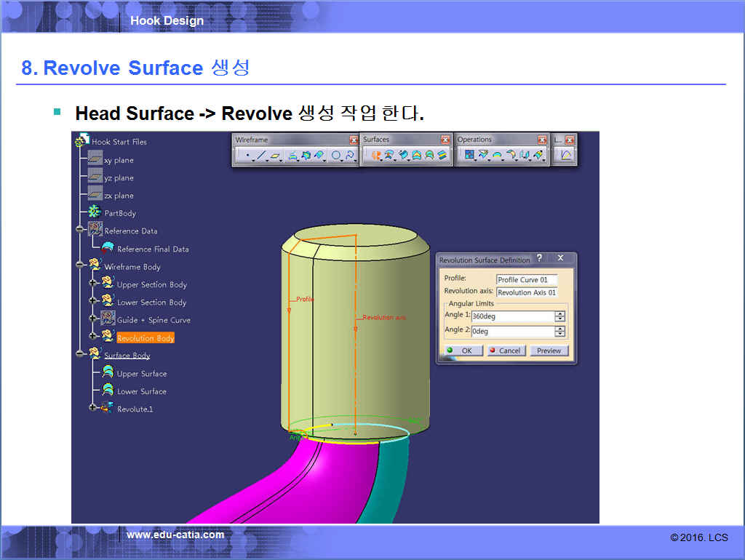Click the Profile input field
Viewport: 745px width, 560px height.
coord(527,280)
